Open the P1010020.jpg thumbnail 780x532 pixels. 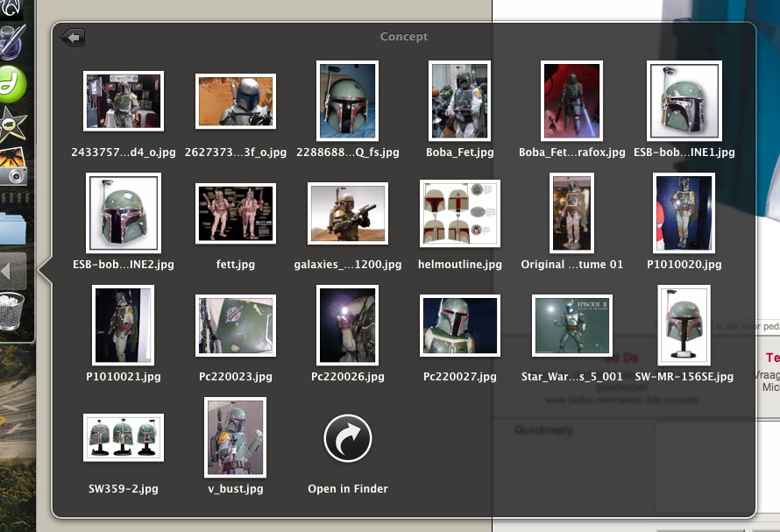coord(684,213)
